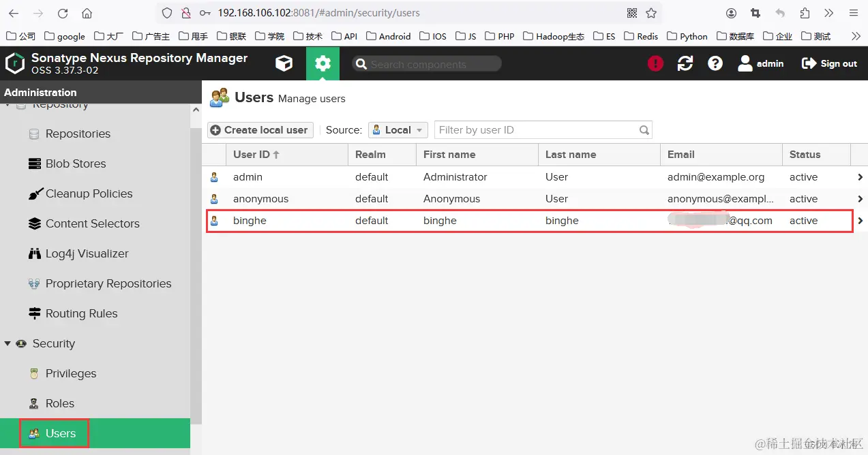Click the browser reload page icon
This screenshot has height=455, width=868.
(x=63, y=13)
